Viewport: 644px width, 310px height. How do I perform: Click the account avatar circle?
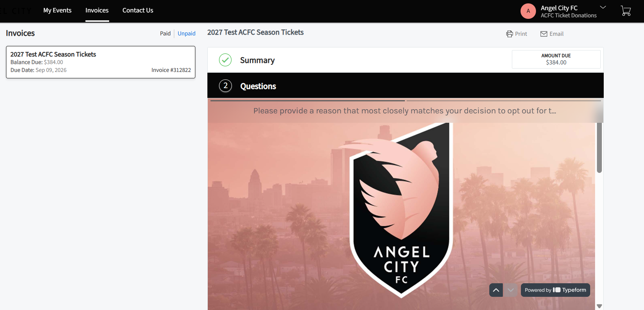(x=528, y=11)
